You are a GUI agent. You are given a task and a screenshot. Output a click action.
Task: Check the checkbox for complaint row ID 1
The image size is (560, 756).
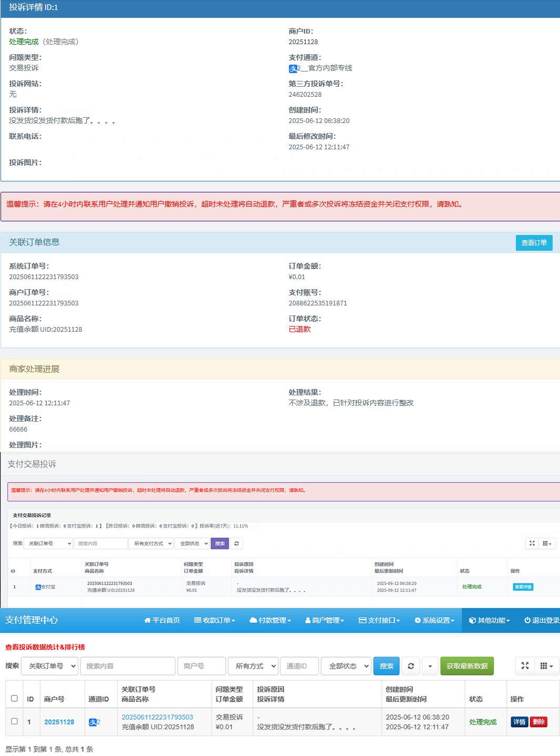coord(14,722)
